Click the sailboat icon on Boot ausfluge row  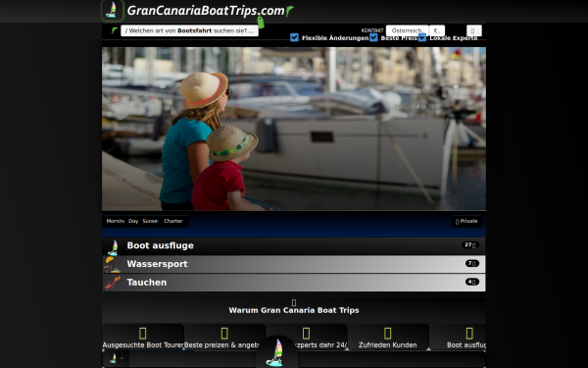tap(113, 247)
